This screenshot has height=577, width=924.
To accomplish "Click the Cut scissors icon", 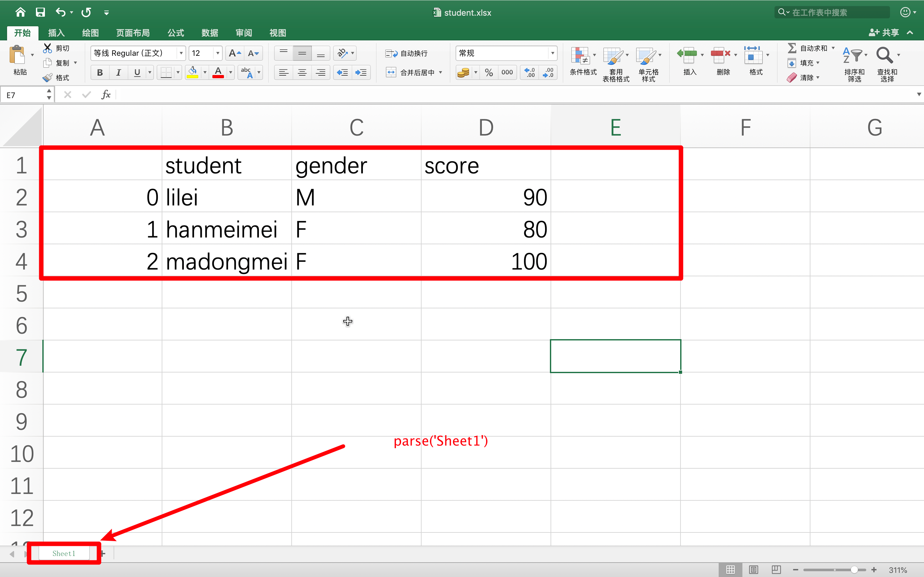I will pyautogui.click(x=47, y=48).
